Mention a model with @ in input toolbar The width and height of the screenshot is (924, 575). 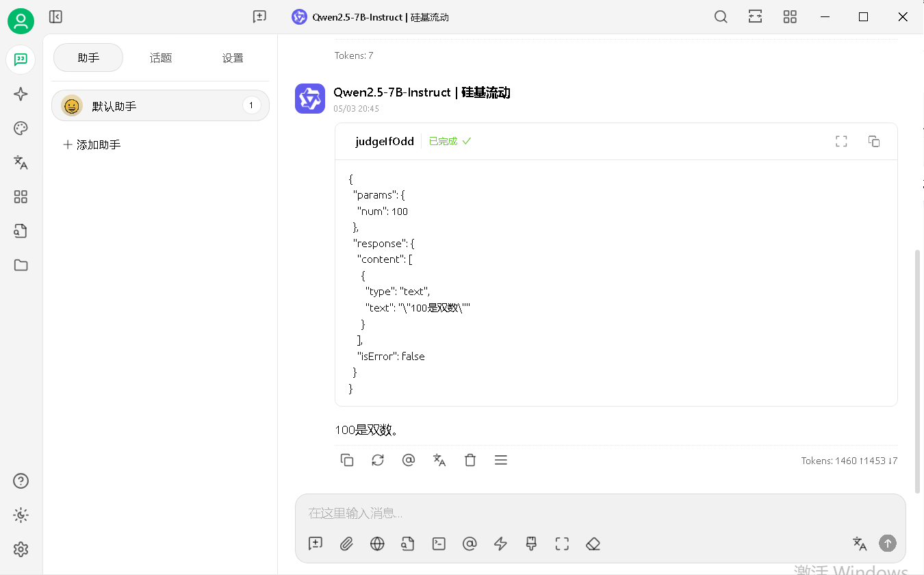pos(470,544)
